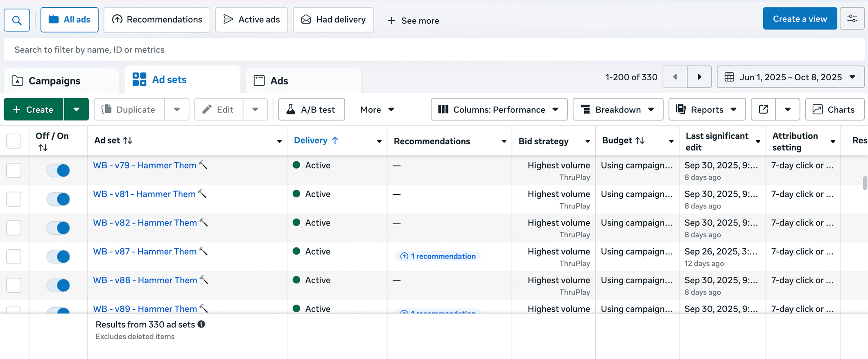
Task: Click info icon beside results count
Action: [x=201, y=324]
